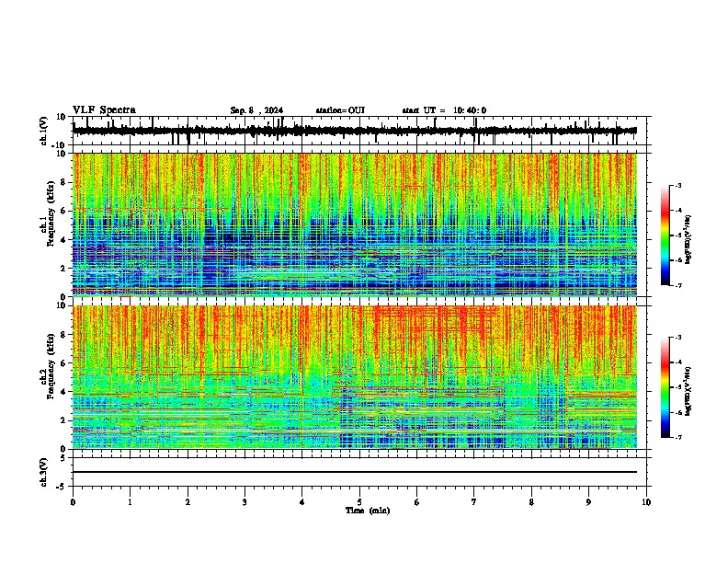Click the "ch.1(V)" axis label at top
This screenshot has height=563, width=728.
point(44,131)
